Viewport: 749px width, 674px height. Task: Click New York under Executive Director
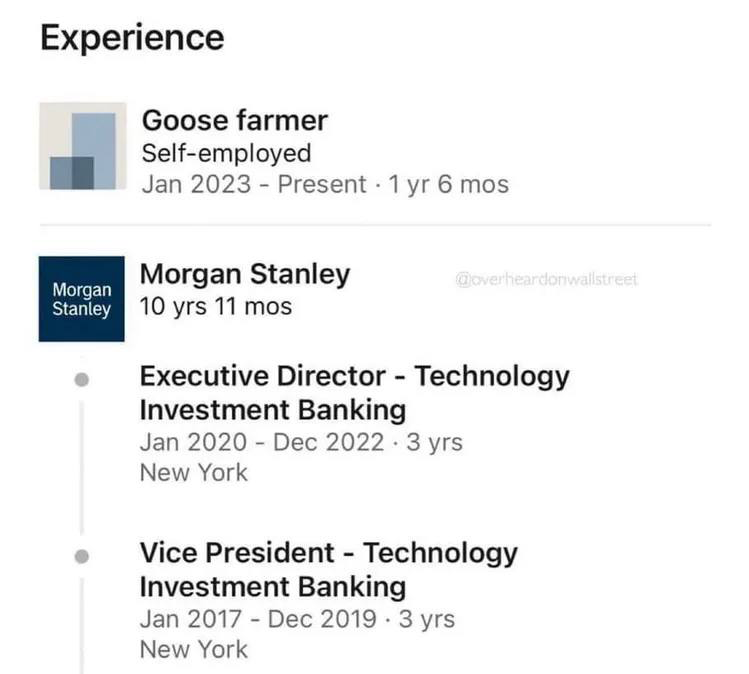click(193, 472)
